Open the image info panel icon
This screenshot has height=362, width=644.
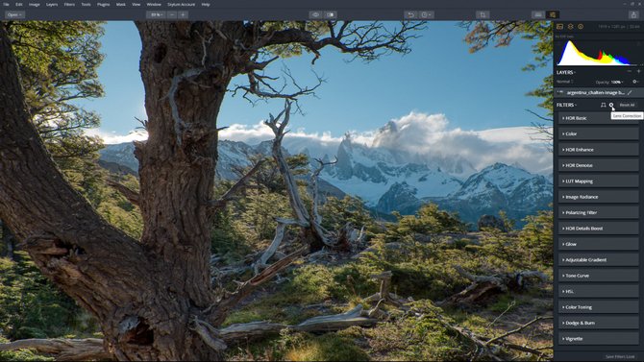[581, 26]
